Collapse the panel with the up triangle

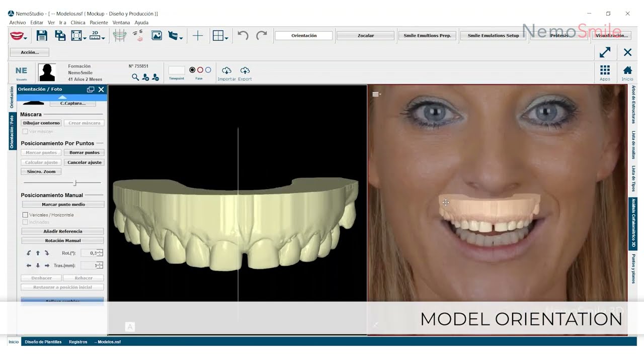[x=62, y=97]
